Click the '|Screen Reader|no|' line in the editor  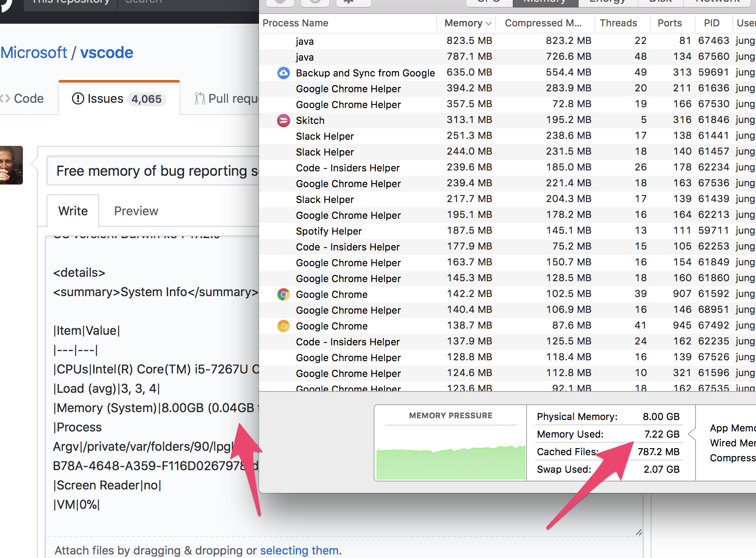coord(107,485)
